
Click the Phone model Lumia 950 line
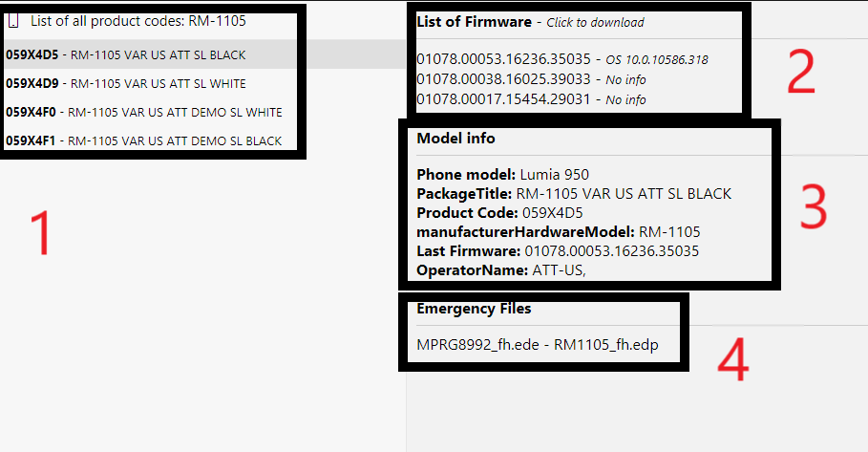502,175
